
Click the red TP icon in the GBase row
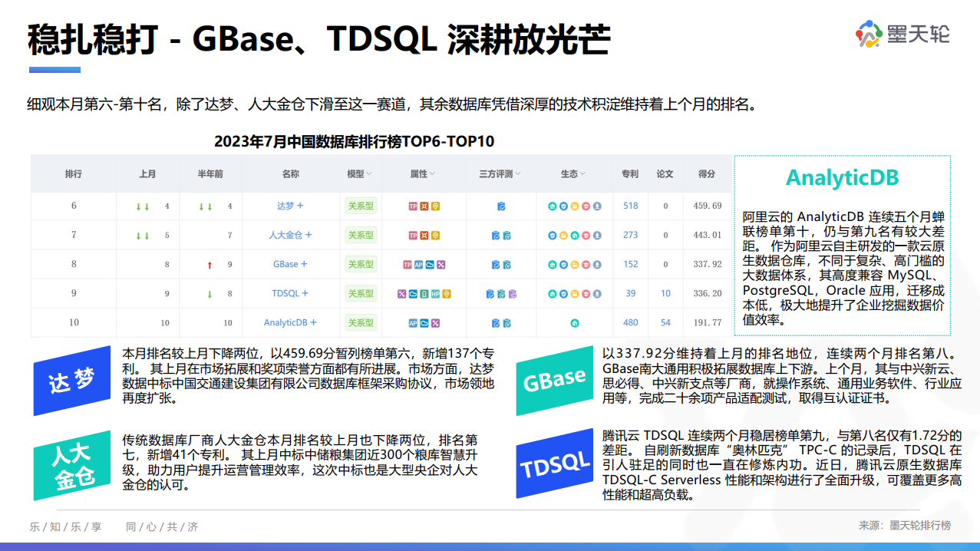[x=408, y=265]
